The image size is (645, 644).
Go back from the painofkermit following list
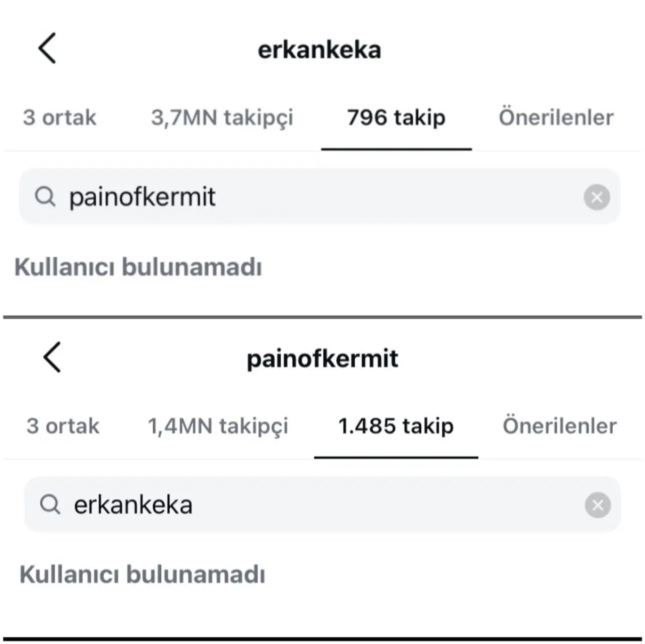click(52, 357)
